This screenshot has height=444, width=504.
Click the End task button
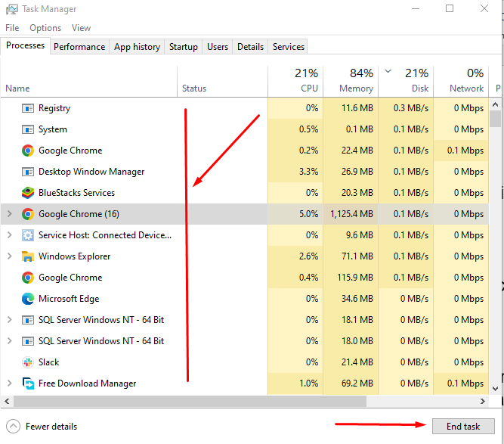pyautogui.click(x=463, y=427)
